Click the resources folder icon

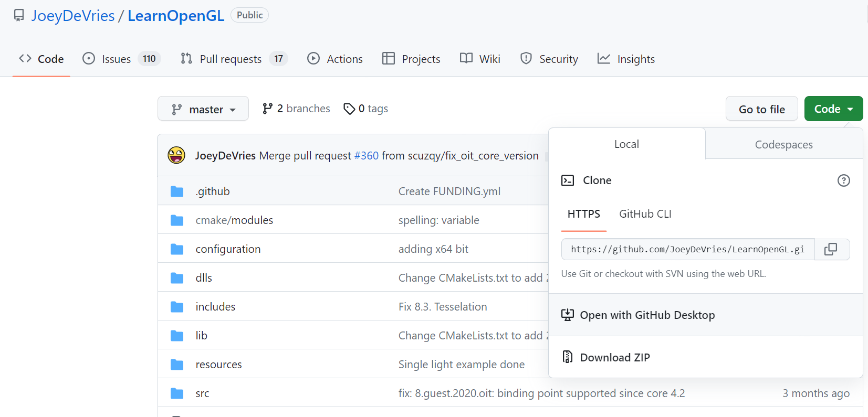177,365
